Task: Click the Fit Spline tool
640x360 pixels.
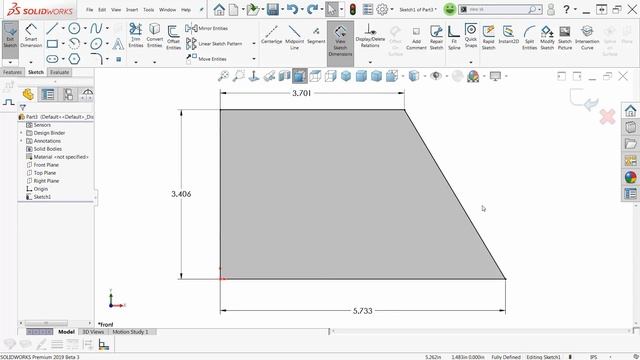Action: (x=454, y=38)
